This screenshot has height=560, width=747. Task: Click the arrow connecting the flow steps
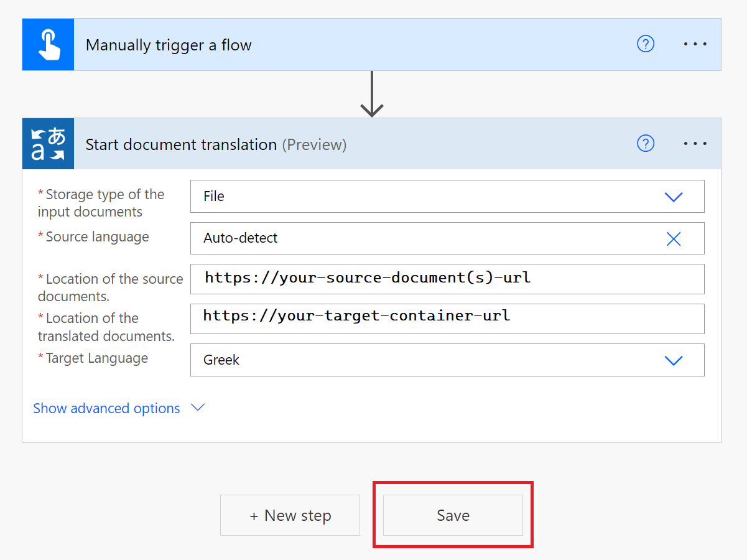pyautogui.click(x=372, y=93)
